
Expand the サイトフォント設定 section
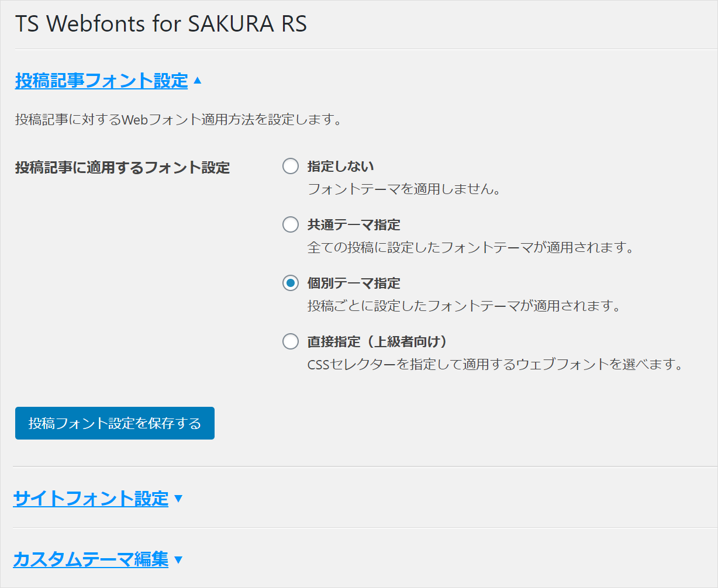click(91, 499)
